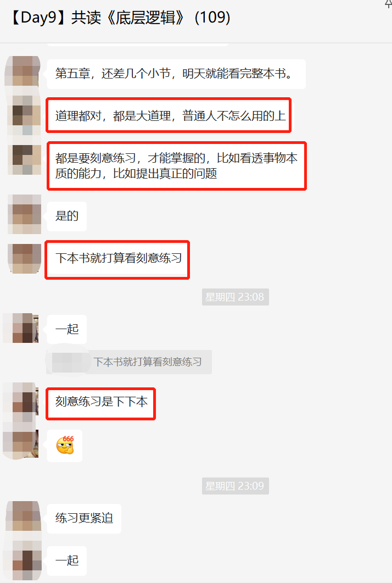Click the 练习更紧迫 message bubble
Screen dimensions: 392x583
pyautogui.click(x=84, y=518)
